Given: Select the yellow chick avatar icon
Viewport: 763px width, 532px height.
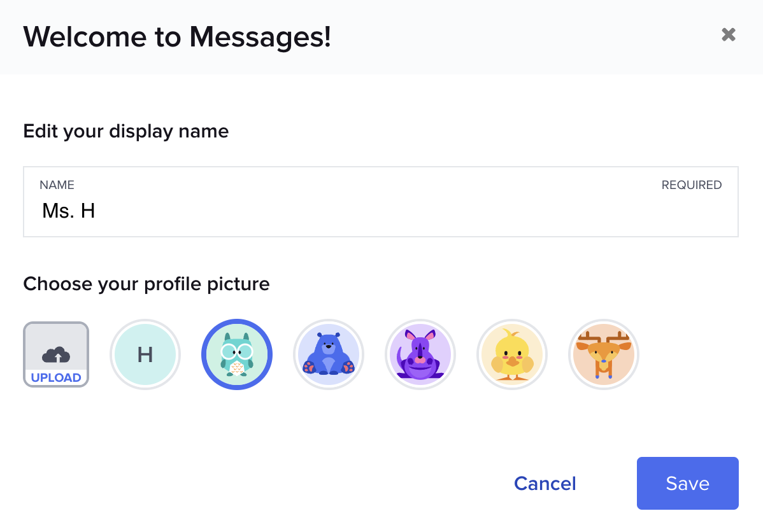Looking at the screenshot, I should [x=512, y=354].
